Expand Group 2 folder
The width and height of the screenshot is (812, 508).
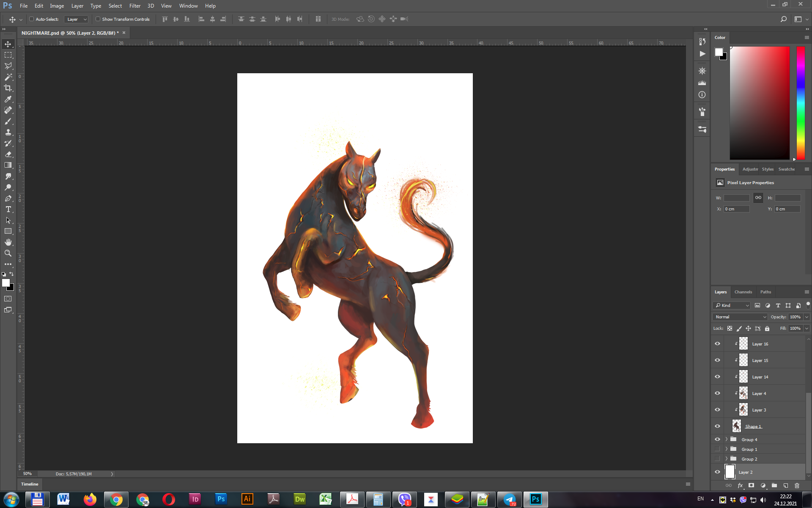(727, 459)
